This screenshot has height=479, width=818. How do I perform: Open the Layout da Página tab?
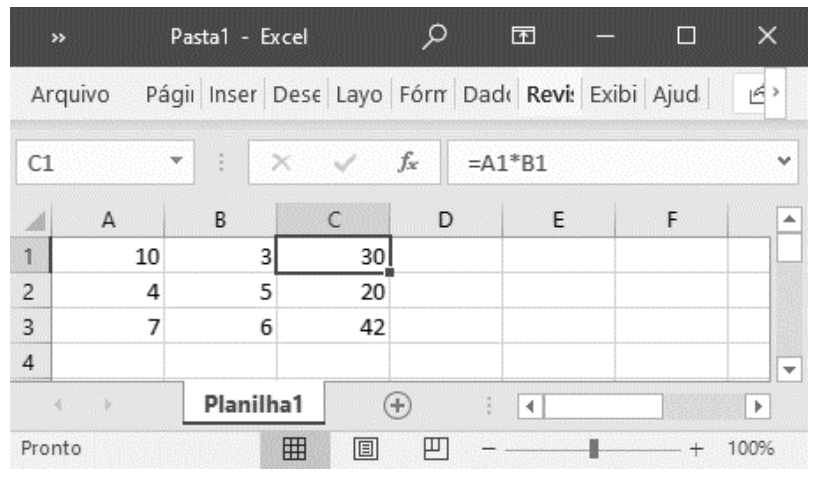(359, 94)
